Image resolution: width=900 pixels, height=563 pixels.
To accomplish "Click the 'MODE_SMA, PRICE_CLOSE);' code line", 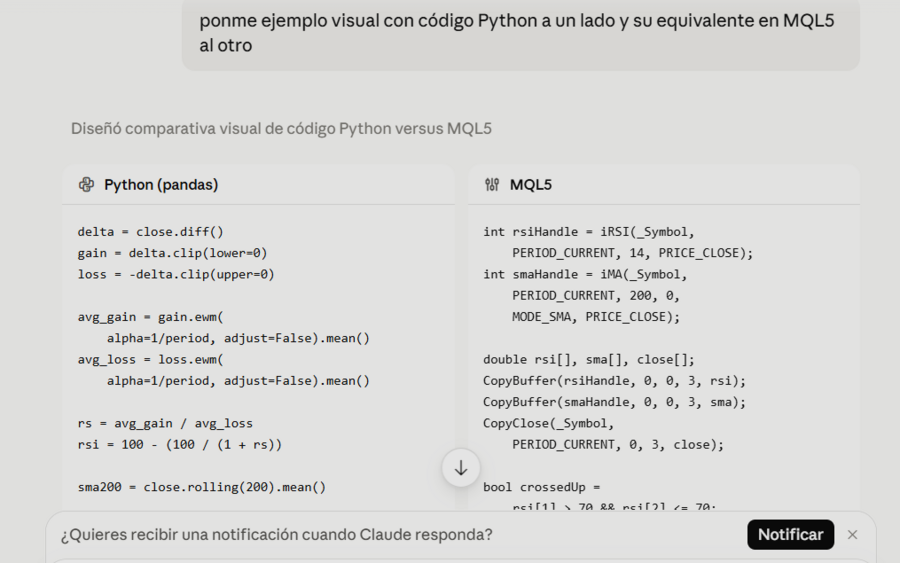I will (x=596, y=317).
